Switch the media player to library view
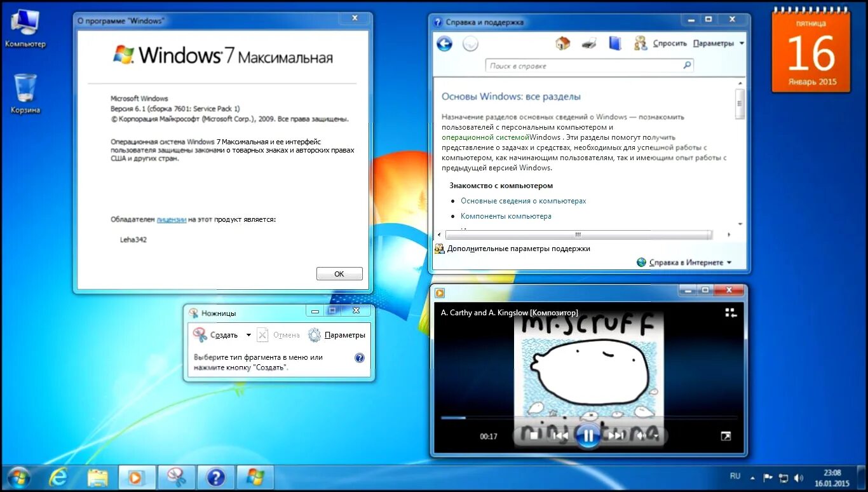Screen dimensions: 868x492 (x=731, y=313)
